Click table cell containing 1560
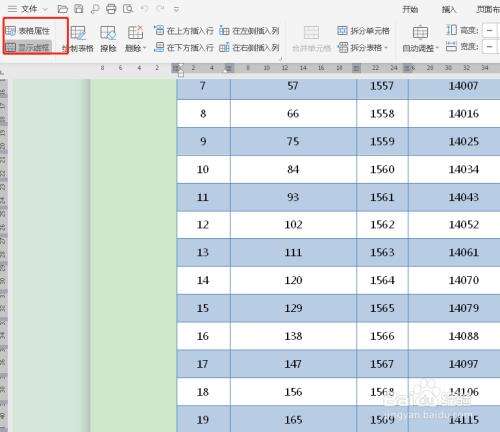This screenshot has width=500, height=432. (382, 169)
